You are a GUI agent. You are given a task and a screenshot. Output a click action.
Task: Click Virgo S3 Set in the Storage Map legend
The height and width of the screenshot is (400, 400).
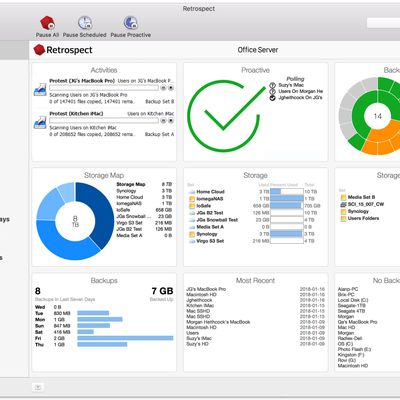pyautogui.click(x=129, y=223)
